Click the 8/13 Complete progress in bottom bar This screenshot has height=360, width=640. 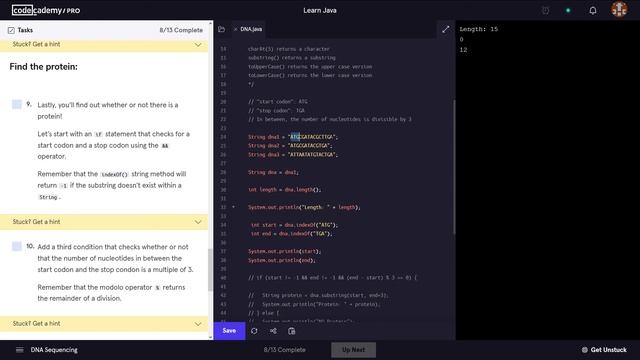click(x=284, y=350)
